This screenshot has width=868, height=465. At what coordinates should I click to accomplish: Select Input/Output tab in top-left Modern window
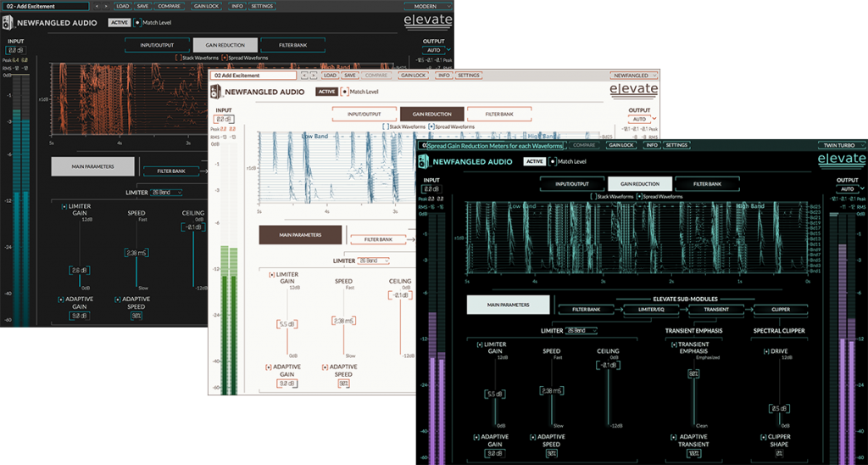point(157,44)
